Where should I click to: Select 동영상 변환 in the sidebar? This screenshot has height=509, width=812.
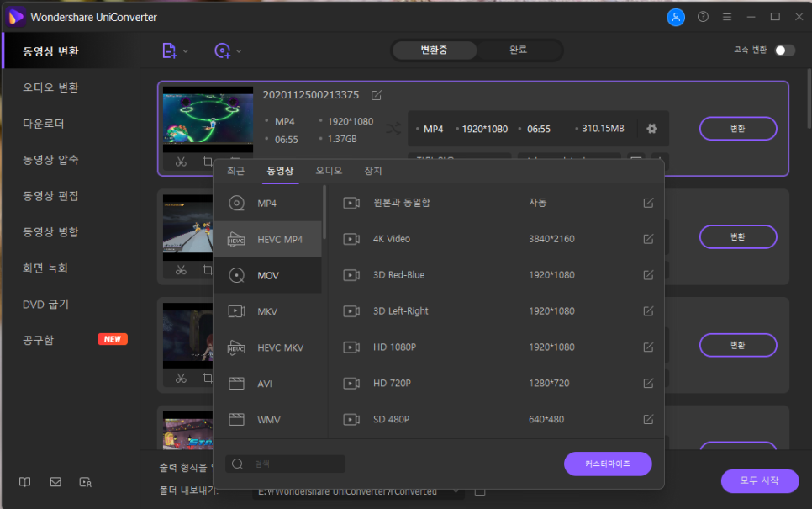coord(71,51)
